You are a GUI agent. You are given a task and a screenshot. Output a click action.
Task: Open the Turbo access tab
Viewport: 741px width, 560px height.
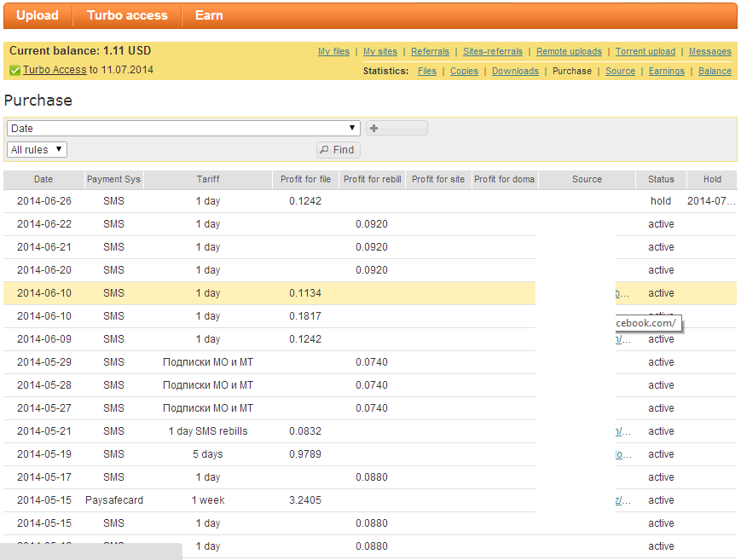(x=127, y=15)
